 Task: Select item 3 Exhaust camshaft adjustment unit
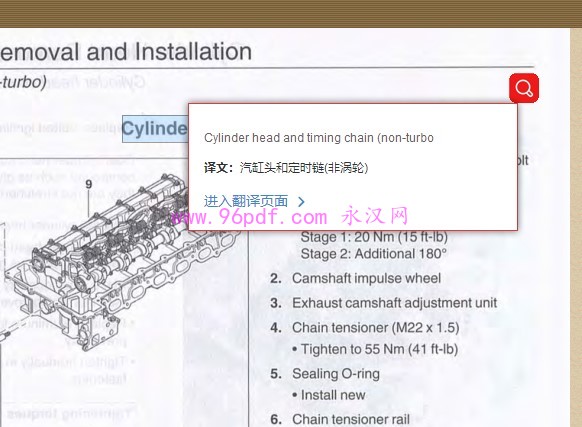383,303
